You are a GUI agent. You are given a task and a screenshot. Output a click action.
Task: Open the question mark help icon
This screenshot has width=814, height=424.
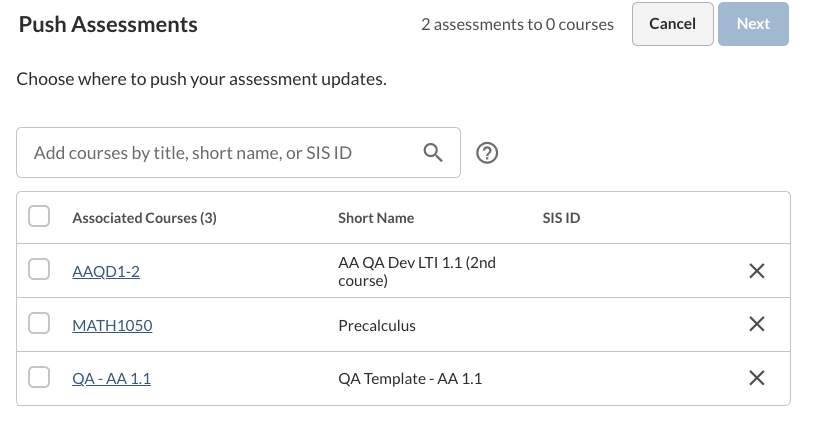pyautogui.click(x=487, y=153)
